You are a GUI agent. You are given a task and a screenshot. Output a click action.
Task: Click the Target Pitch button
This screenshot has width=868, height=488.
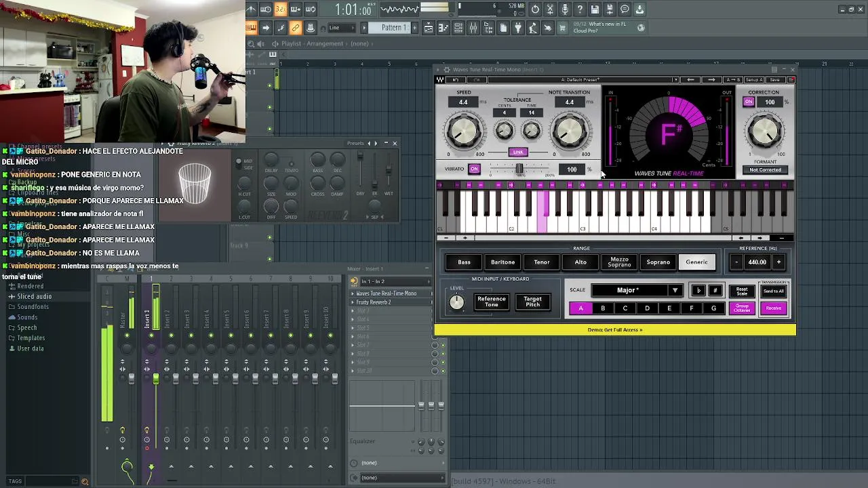(x=532, y=302)
